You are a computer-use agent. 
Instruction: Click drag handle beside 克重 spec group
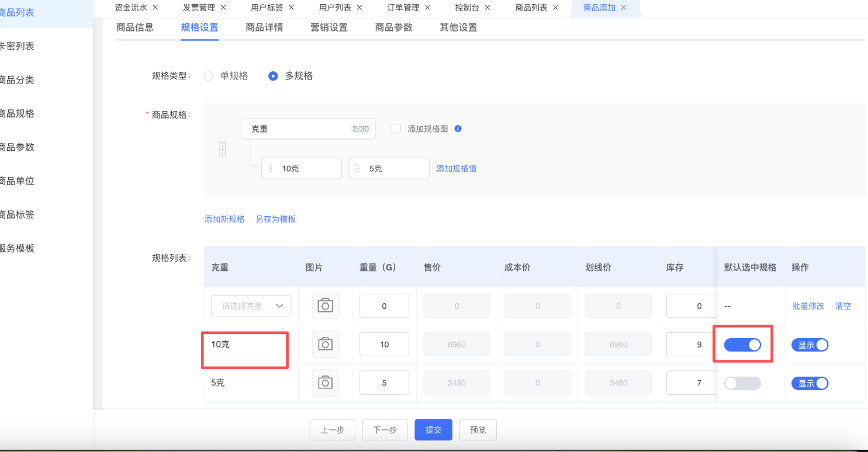point(222,148)
